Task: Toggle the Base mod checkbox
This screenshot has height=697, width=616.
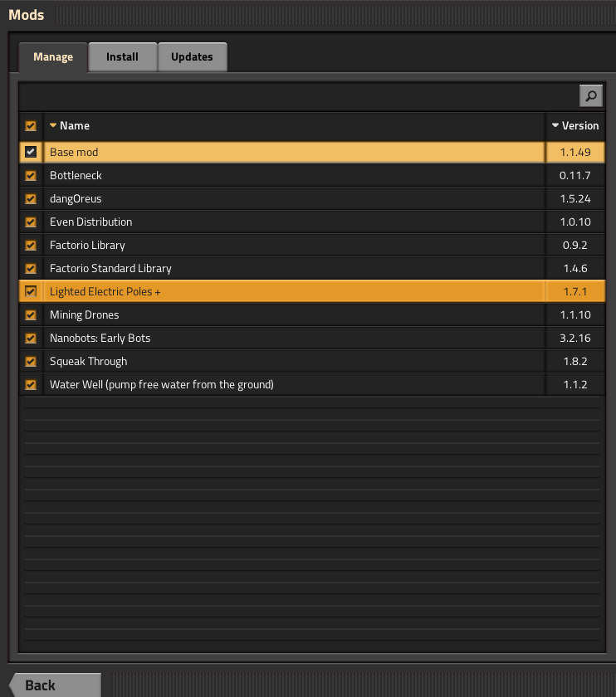Action: point(31,152)
